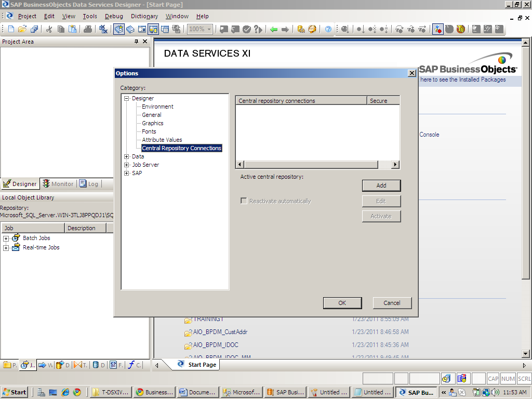Expand the SAP category node
The image size is (532, 399).
[127, 173]
